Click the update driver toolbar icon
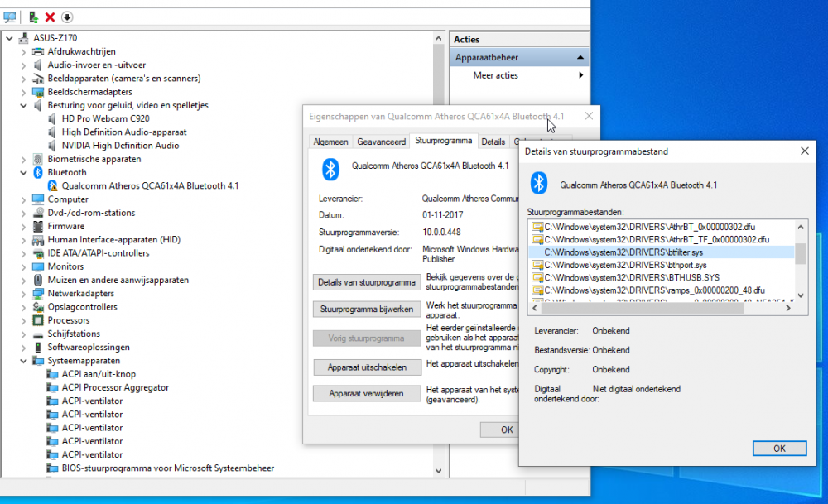Screen dimensions: 828x504 pyautogui.click(x=33, y=17)
